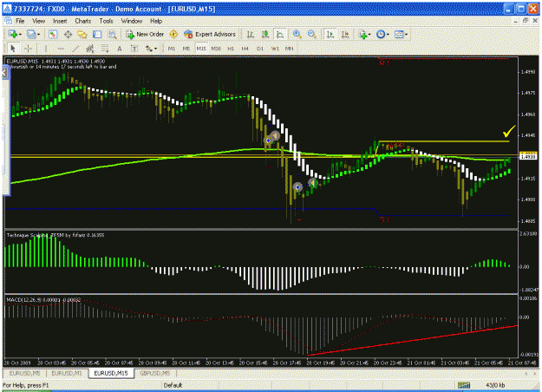Open the View menu
Viewport: 542px width, 392px height.
[39, 21]
